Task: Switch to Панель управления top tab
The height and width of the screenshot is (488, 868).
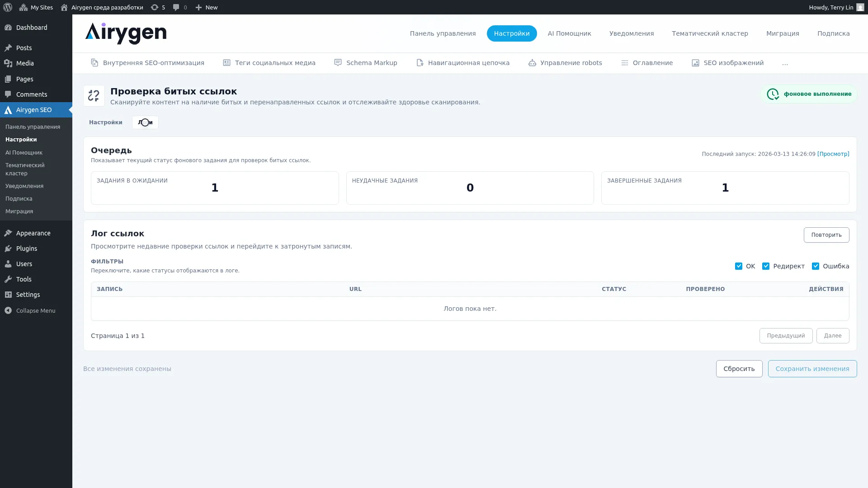Action: (x=443, y=33)
